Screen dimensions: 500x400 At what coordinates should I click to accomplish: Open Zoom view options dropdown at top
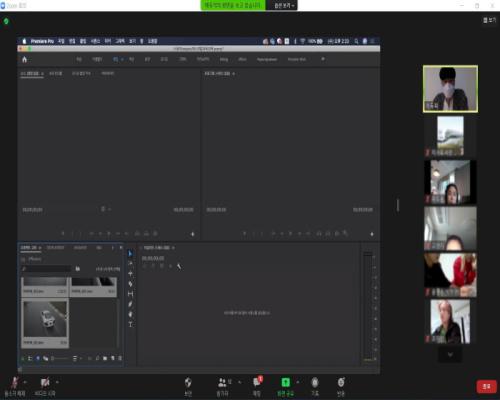pyautogui.click(x=284, y=6)
